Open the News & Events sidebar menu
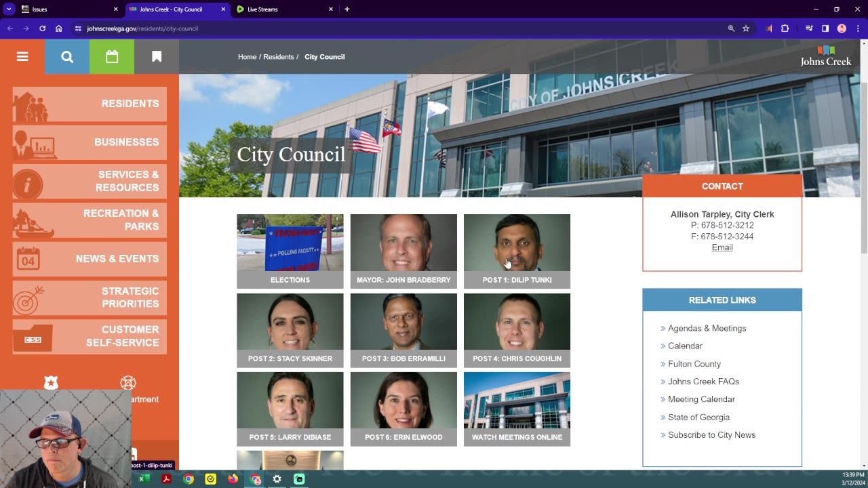 point(90,259)
